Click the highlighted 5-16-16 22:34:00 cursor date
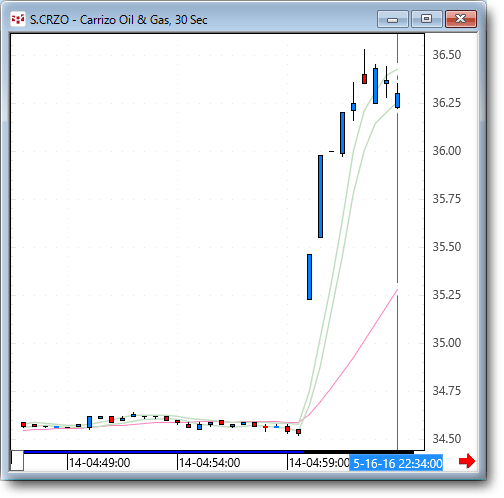Viewport: 504px width, 498px height. [396, 463]
